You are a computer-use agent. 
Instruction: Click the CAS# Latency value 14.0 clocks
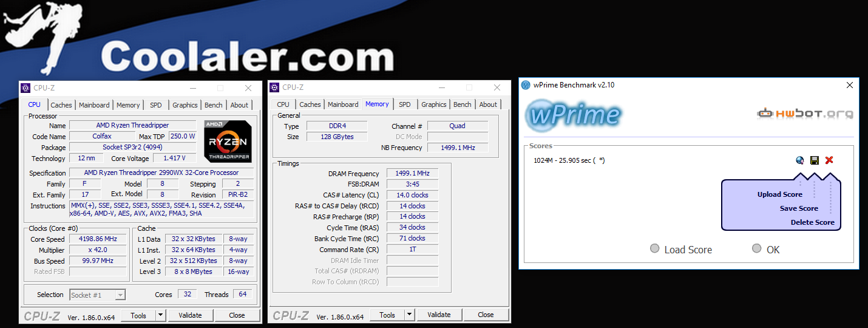pyautogui.click(x=412, y=195)
